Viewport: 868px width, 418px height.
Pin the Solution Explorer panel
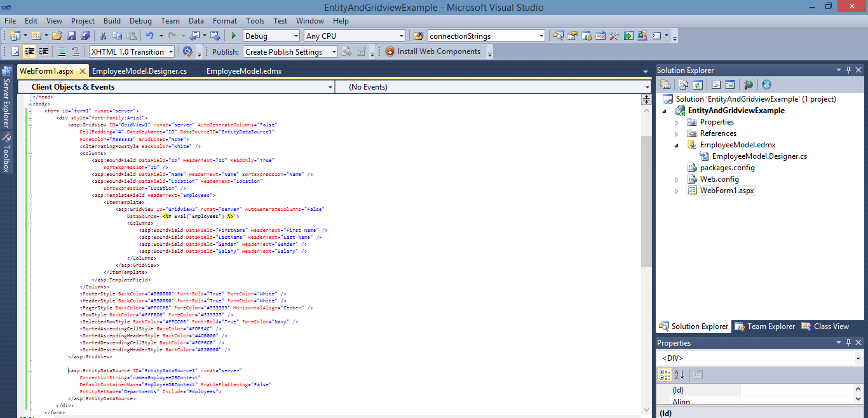click(x=848, y=70)
